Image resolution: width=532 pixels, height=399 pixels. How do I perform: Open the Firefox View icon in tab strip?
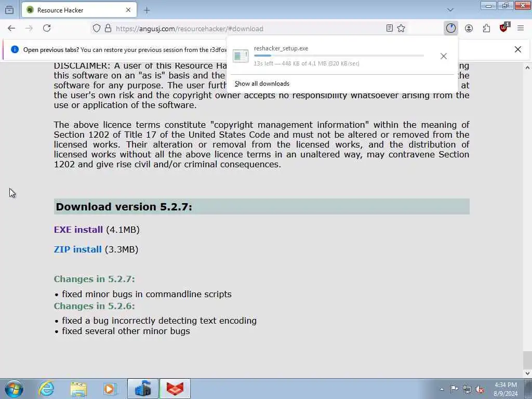click(9, 10)
